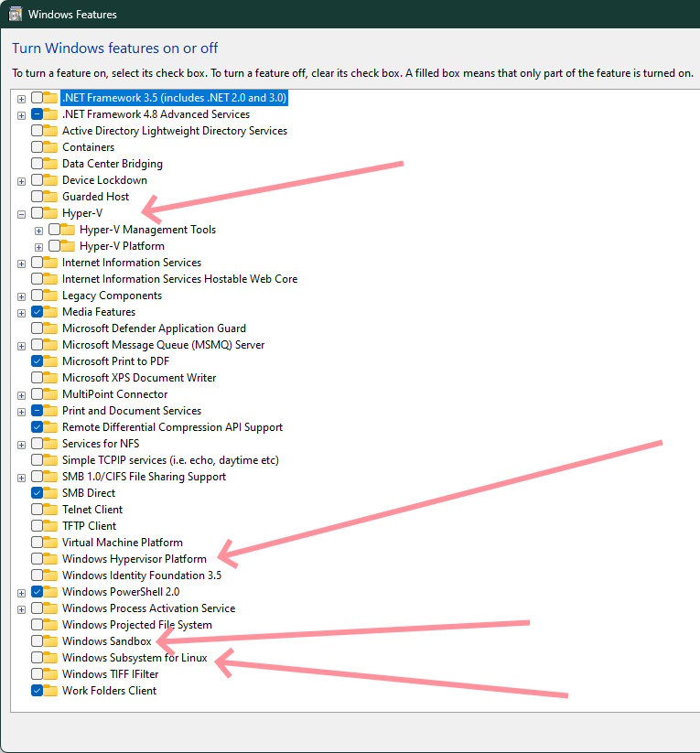Select the Windows Projected File System entry
This screenshot has width=700, height=753.
tap(136, 625)
